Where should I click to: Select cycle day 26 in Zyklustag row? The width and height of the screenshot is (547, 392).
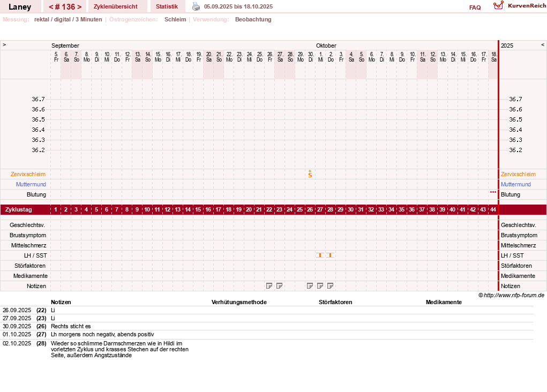coord(310,209)
